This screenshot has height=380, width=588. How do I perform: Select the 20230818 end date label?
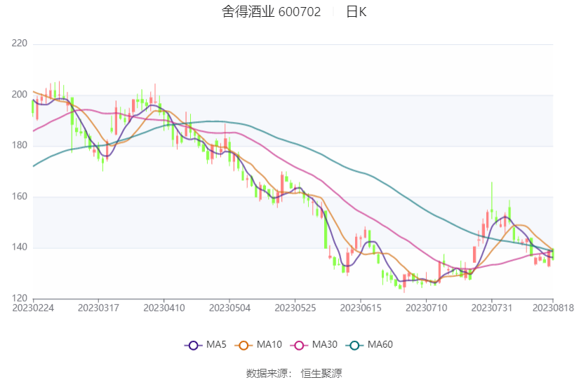[552, 308]
